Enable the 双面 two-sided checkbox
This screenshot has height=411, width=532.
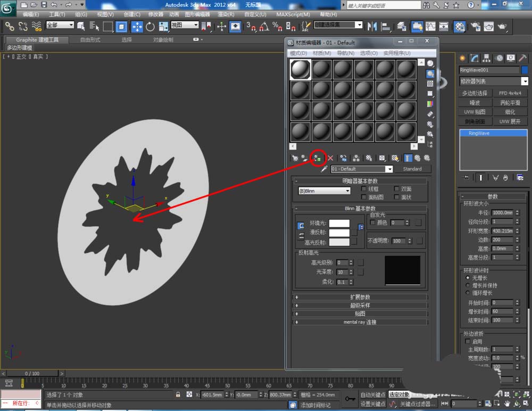396,188
